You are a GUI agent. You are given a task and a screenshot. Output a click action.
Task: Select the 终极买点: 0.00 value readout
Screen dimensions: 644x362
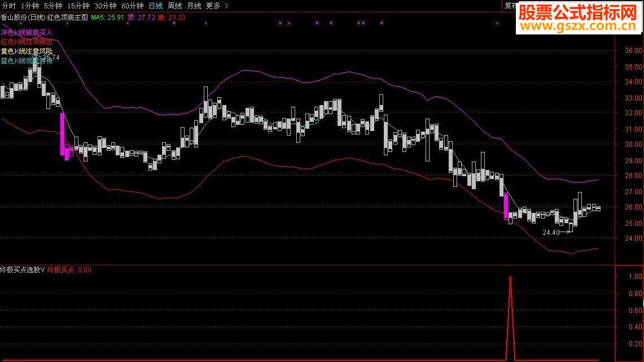pos(69,269)
